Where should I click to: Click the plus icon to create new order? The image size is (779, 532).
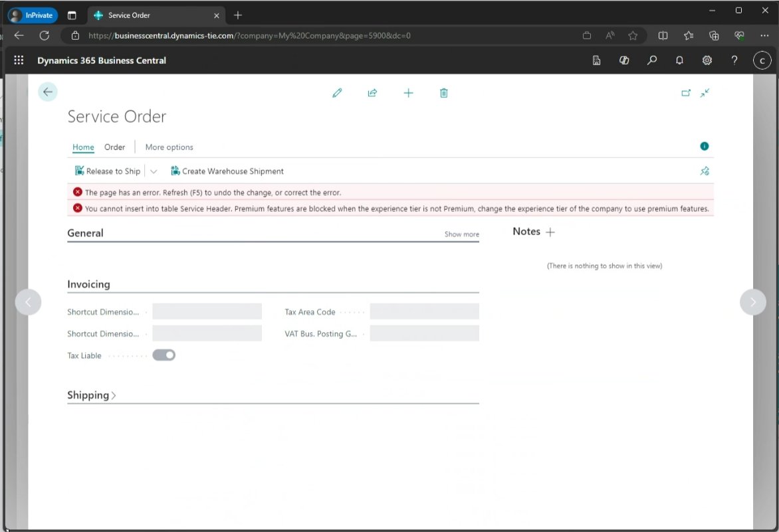point(408,93)
